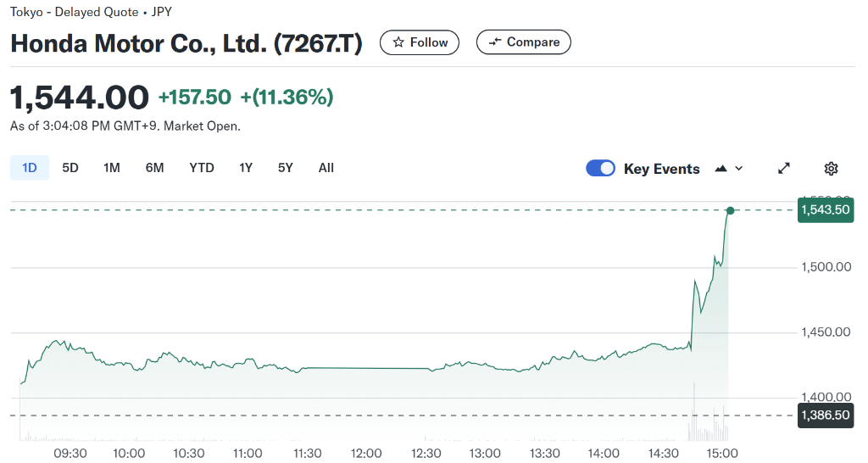
Task: Open chart settings gear
Action: coord(831,168)
